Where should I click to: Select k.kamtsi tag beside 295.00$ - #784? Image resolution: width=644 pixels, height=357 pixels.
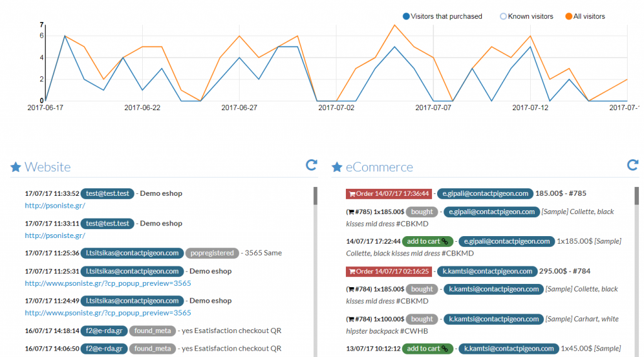click(487, 271)
